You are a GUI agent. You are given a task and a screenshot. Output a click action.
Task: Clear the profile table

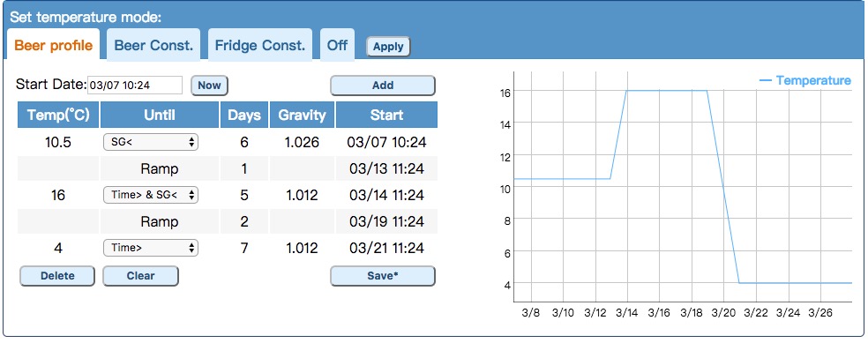coord(140,275)
